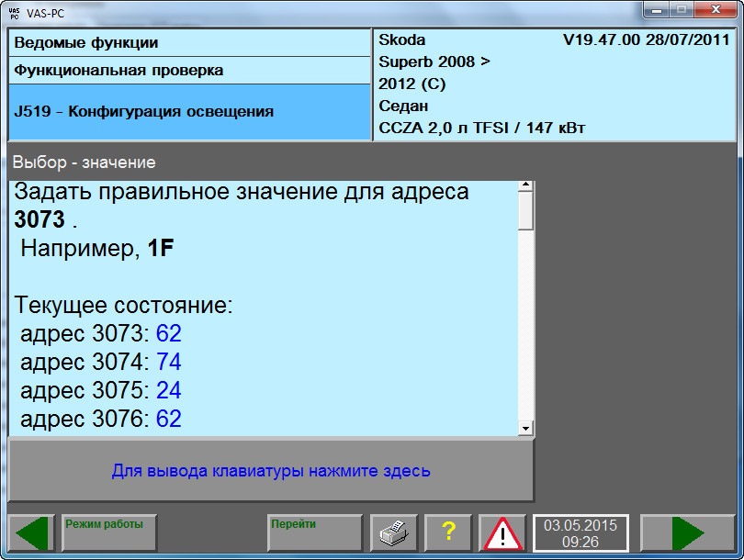744x560 pixels.
Task: Click the Седан body type text
Action: point(403,106)
